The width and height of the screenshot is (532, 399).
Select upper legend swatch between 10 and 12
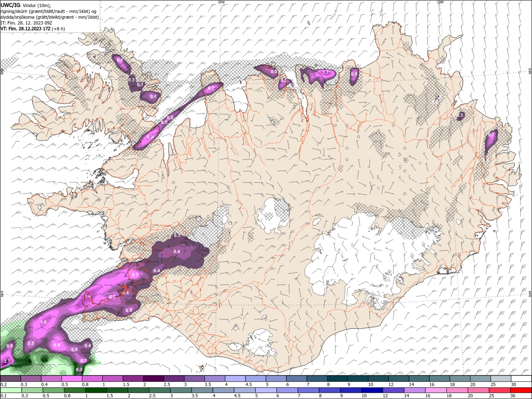378,379
